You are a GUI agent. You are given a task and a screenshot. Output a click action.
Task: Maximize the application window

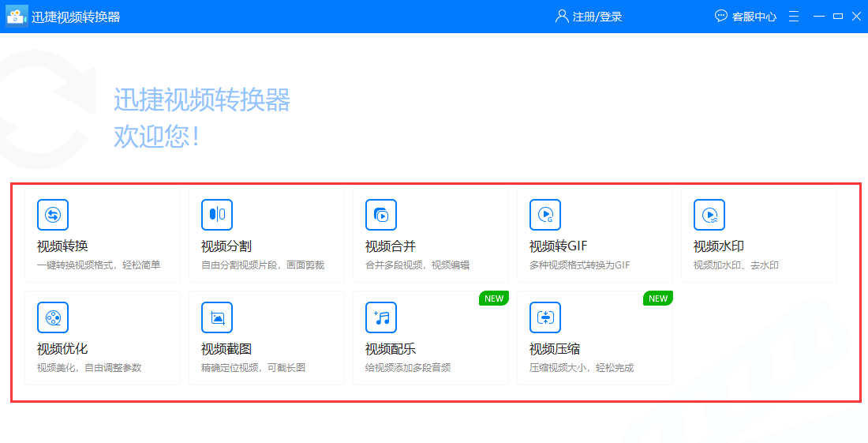pos(838,16)
